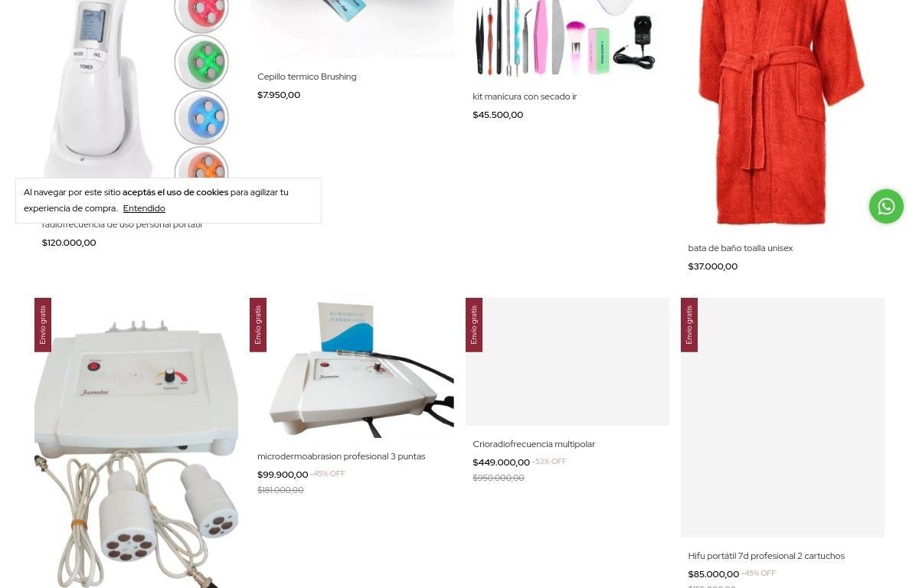Dismiss cookie notice with Entendido
Viewport: 919px width, 588px height.
pos(144,208)
